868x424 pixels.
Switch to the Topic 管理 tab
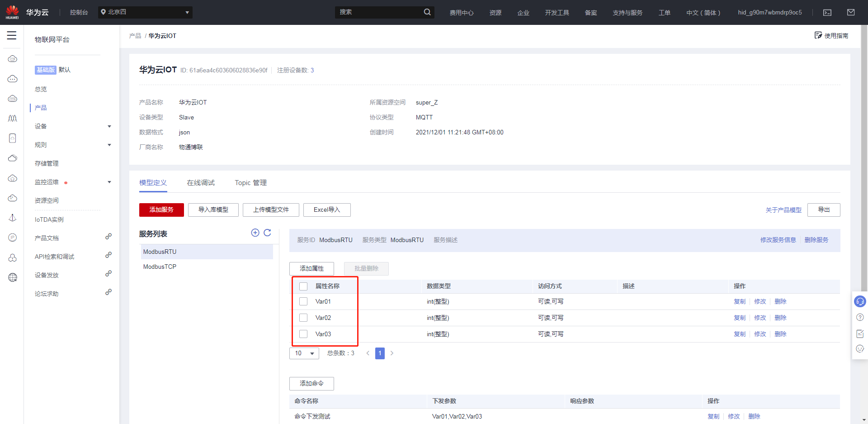tap(250, 183)
